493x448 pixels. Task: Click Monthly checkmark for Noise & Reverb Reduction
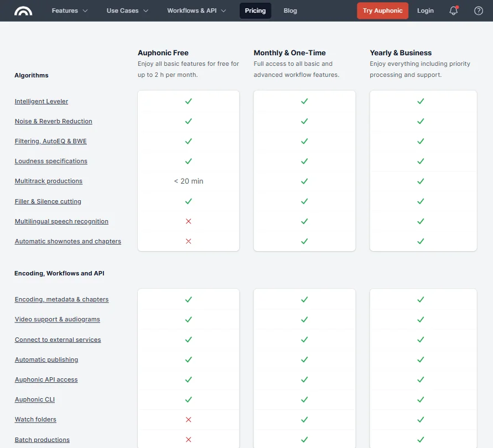pyautogui.click(x=304, y=121)
